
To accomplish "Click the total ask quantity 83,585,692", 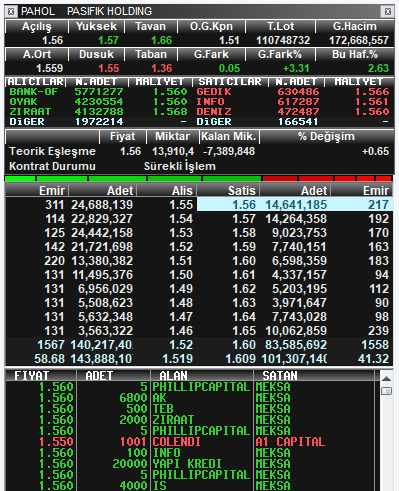I will point(296,345).
